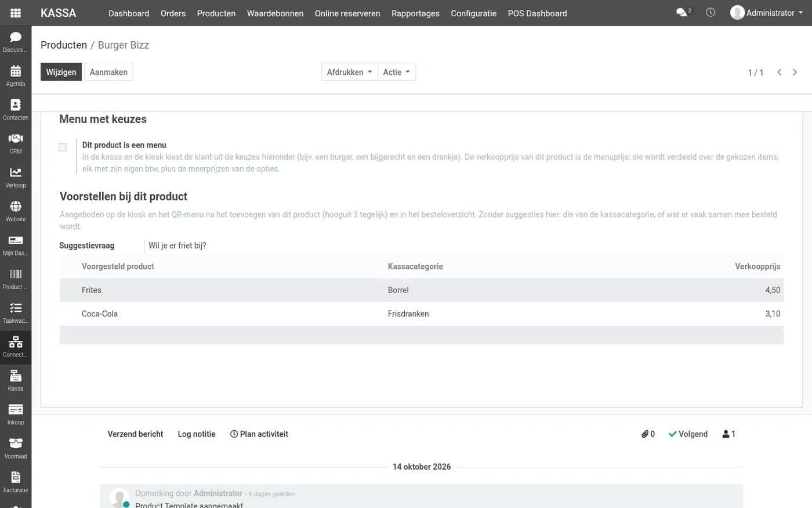This screenshot has height=508, width=812.
Task: Click Plan activiteit in chatter
Action: click(x=259, y=434)
